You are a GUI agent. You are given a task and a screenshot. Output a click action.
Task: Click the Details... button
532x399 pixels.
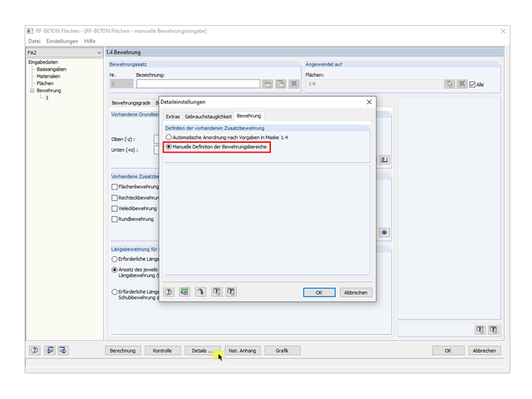pyautogui.click(x=202, y=351)
